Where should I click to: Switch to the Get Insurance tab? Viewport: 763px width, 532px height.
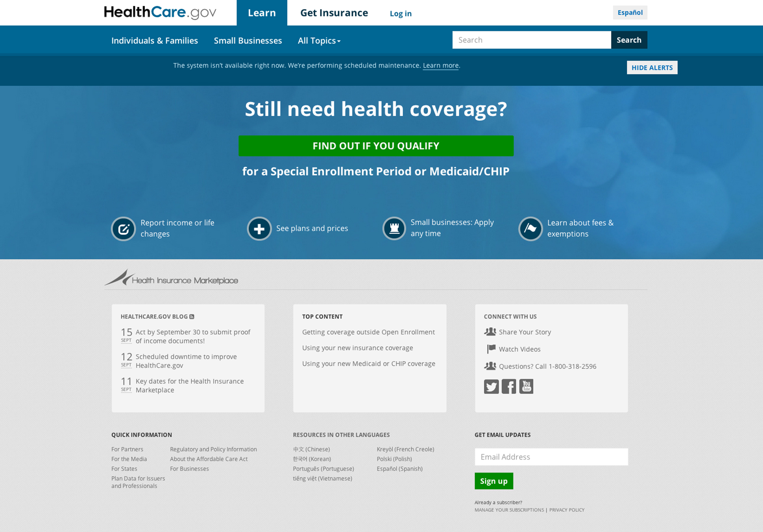pos(334,13)
